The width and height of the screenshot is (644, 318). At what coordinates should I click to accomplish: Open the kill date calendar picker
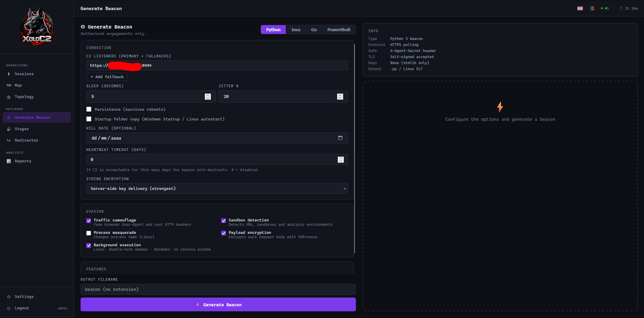tap(340, 138)
